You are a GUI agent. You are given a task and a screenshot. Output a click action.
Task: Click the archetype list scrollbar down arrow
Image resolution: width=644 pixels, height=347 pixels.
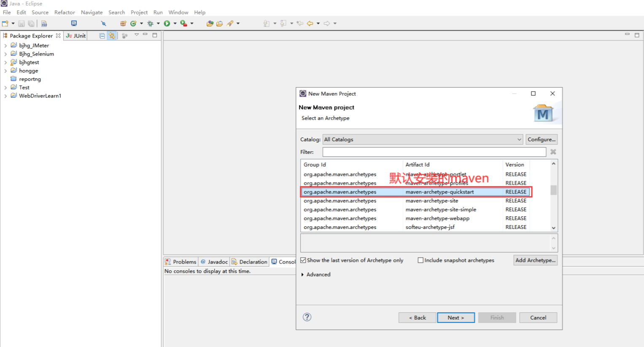pyautogui.click(x=553, y=228)
